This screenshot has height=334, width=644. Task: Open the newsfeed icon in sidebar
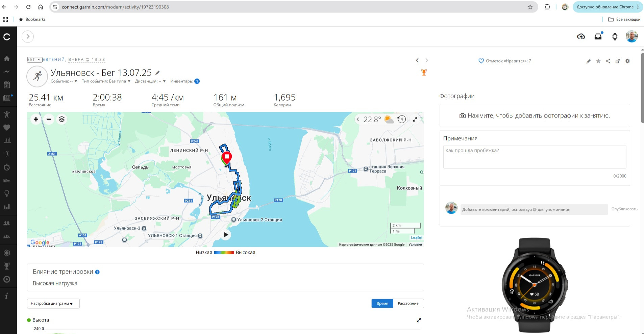[x=7, y=98]
